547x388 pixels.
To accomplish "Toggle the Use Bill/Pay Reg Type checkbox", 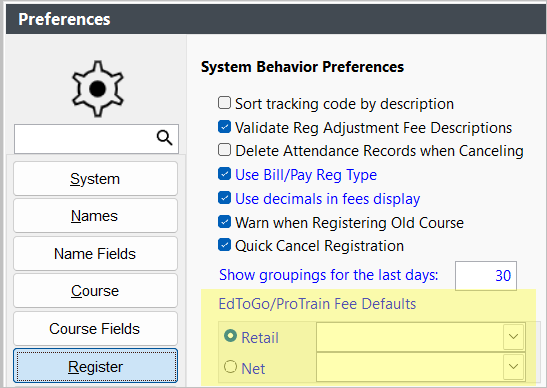I will tap(224, 174).
